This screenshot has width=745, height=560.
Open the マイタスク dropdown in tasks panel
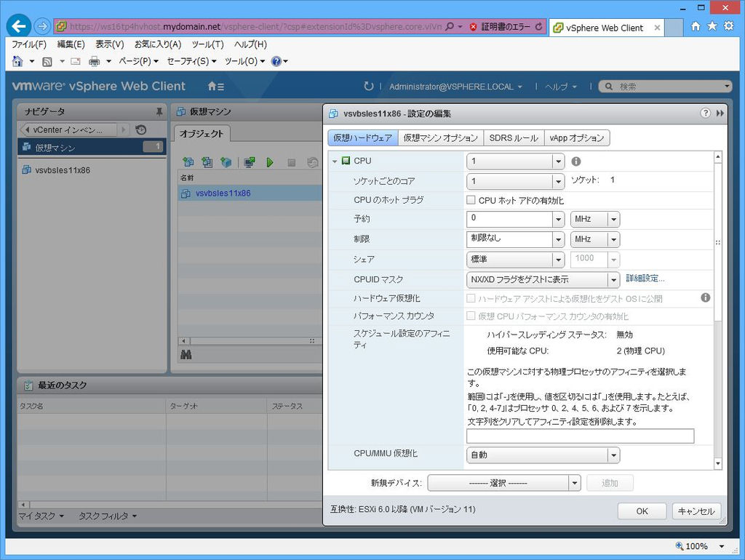click(x=41, y=516)
